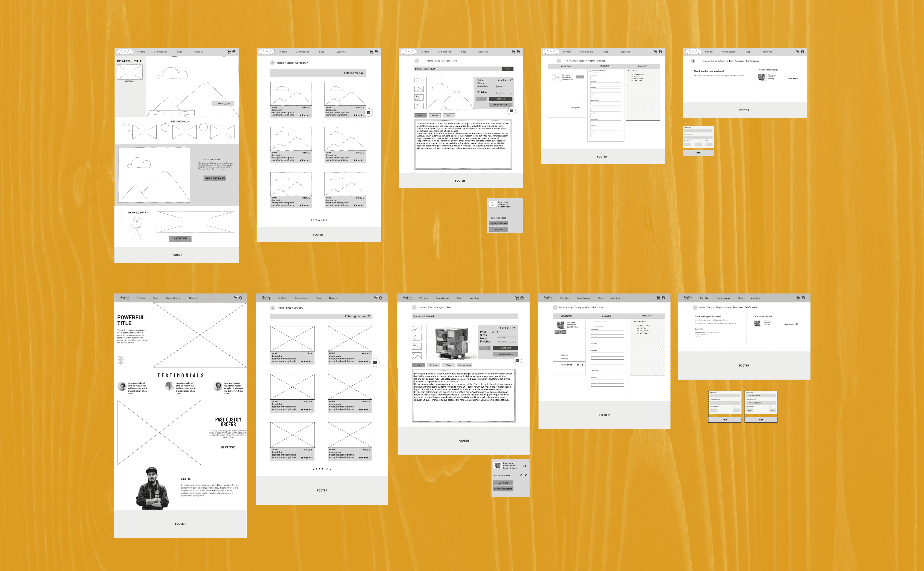Click account icon on hi-fi home page
The image size is (924, 571).
point(241,298)
